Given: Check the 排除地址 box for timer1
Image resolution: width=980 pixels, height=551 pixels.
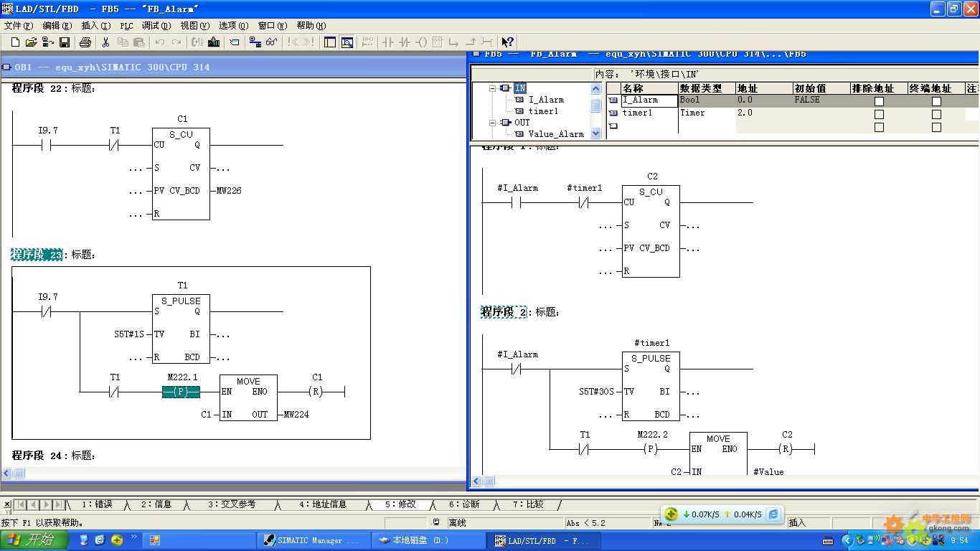Looking at the screenshot, I should [x=879, y=114].
